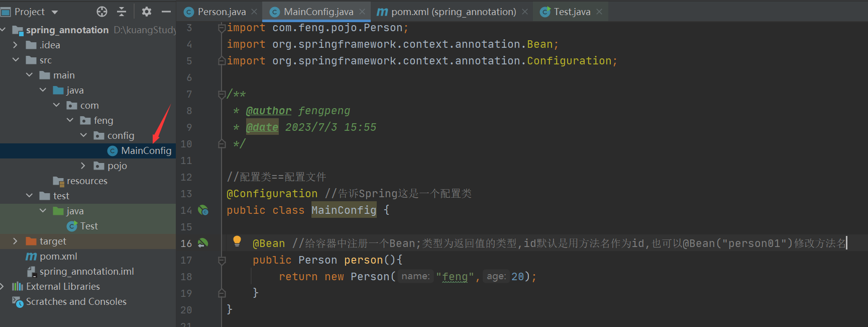
Task: Select MainConfig class in project tree
Action: pyautogui.click(x=146, y=150)
